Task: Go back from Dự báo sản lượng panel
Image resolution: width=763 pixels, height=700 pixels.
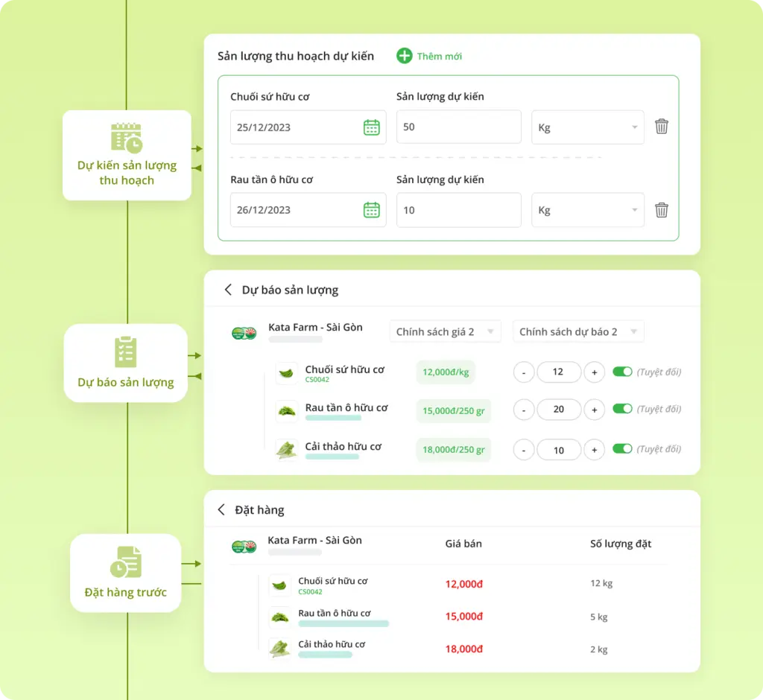Action: [228, 290]
